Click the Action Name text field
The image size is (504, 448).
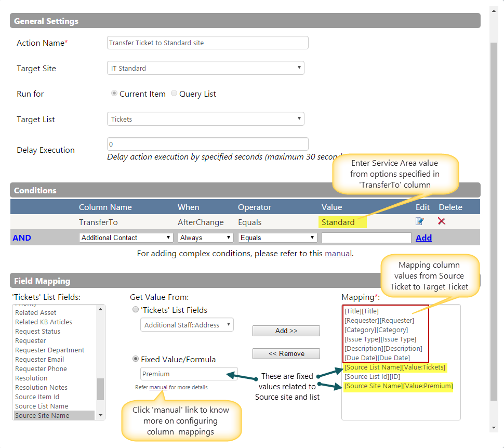pos(208,43)
